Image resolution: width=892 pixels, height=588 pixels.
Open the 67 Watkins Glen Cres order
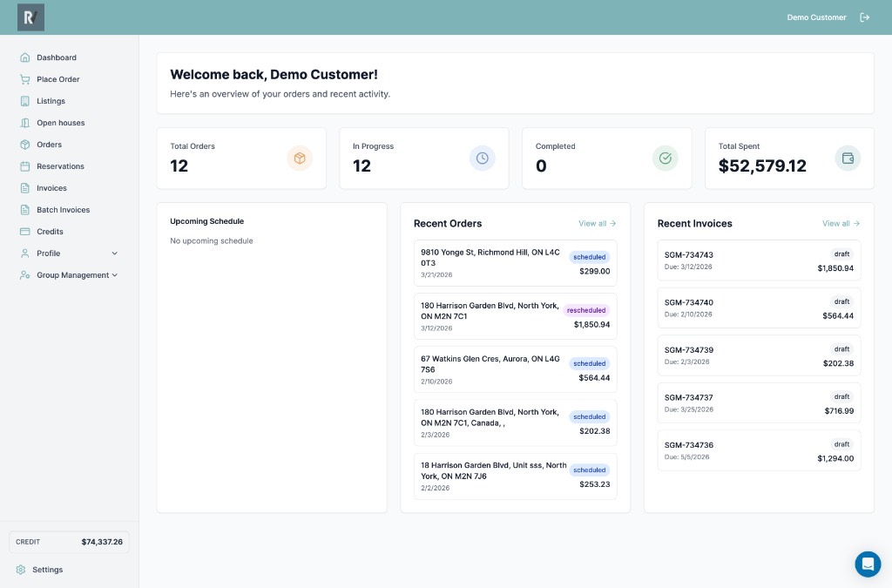pyautogui.click(x=516, y=369)
